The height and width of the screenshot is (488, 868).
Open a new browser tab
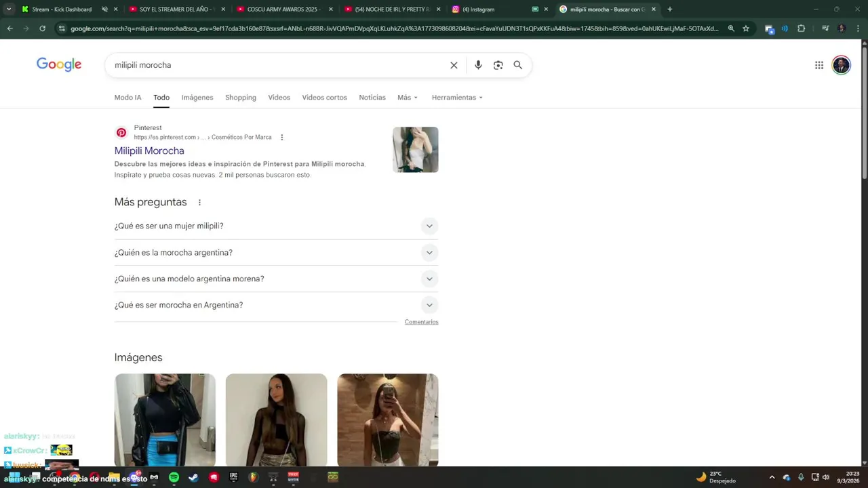(x=670, y=9)
